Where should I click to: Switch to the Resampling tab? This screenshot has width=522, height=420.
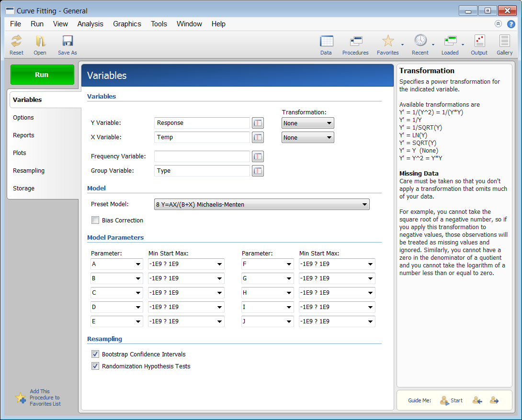pos(29,171)
